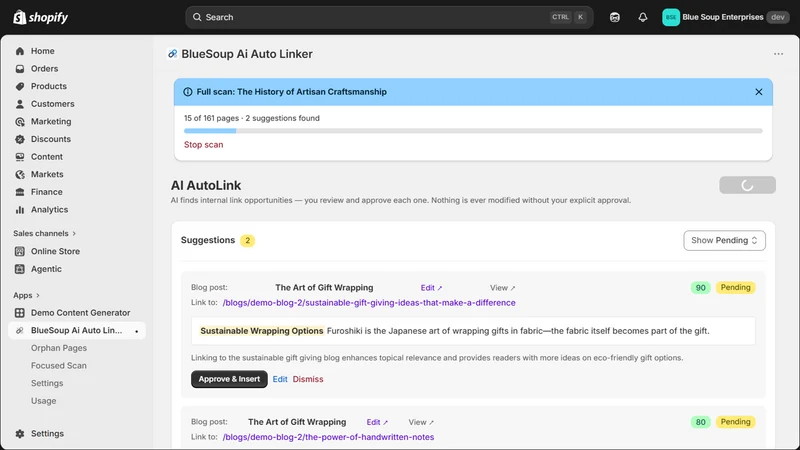Click the green 90 score badge
This screenshot has height=450, width=800.
701,288
